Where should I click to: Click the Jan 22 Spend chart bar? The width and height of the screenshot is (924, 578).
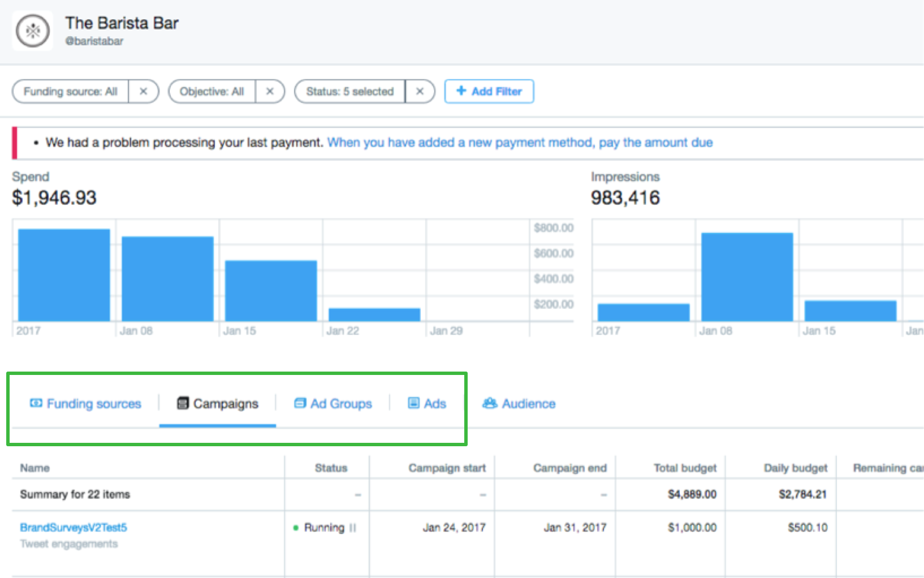pyautogui.click(x=374, y=315)
